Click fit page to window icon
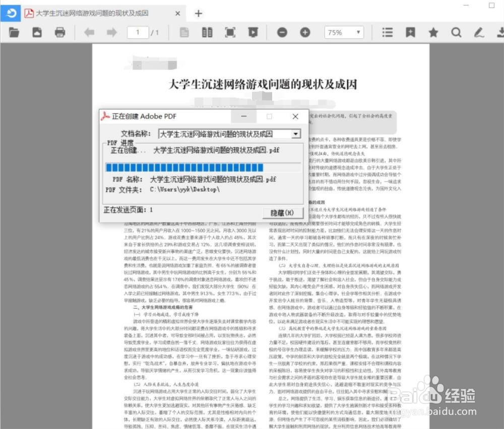The width and height of the screenshot is (504, 429). pyautogui.click(x=230, y=32)
